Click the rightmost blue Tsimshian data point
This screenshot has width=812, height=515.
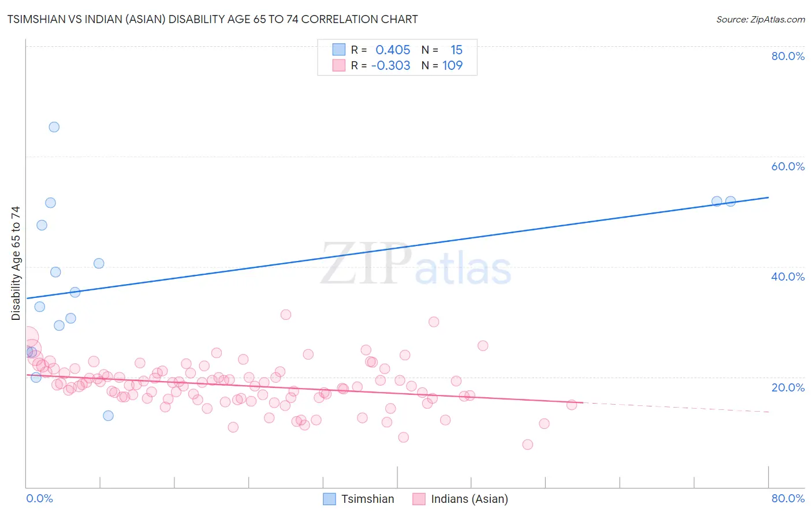[730, 201]
